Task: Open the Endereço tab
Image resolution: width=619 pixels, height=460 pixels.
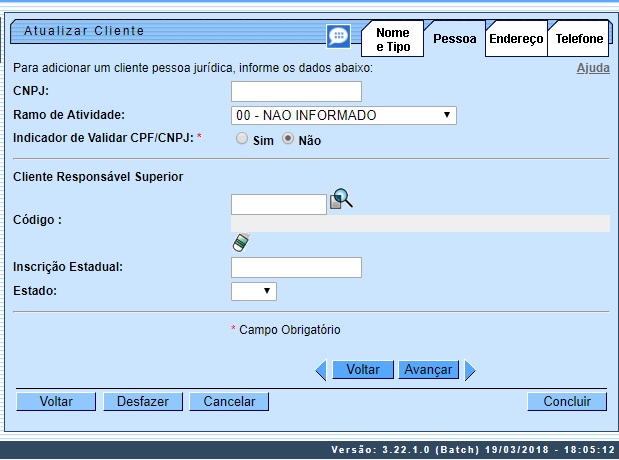Action: point(516,39)
